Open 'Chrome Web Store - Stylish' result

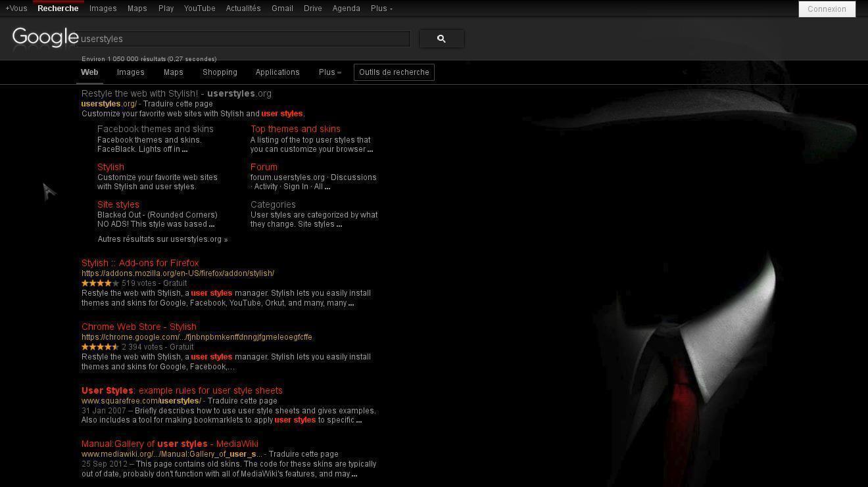tap(139, 327)
